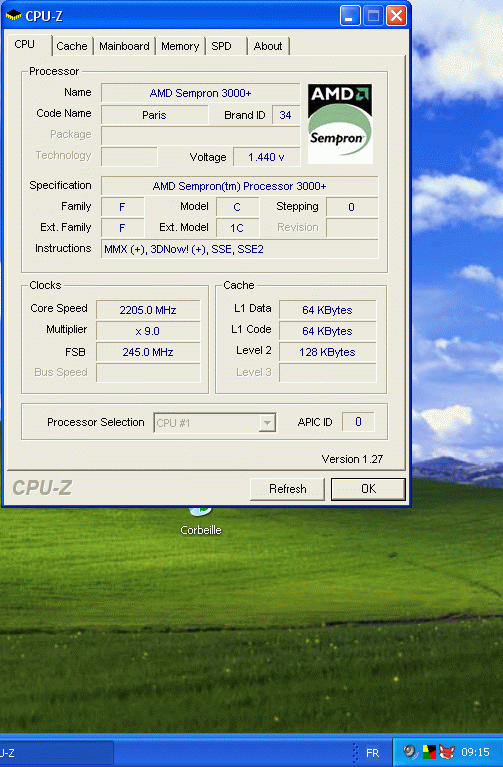The image size is (503, 767).
Task: Click the Multiplier value x 9.0
Action: click(x=148, y=331)
